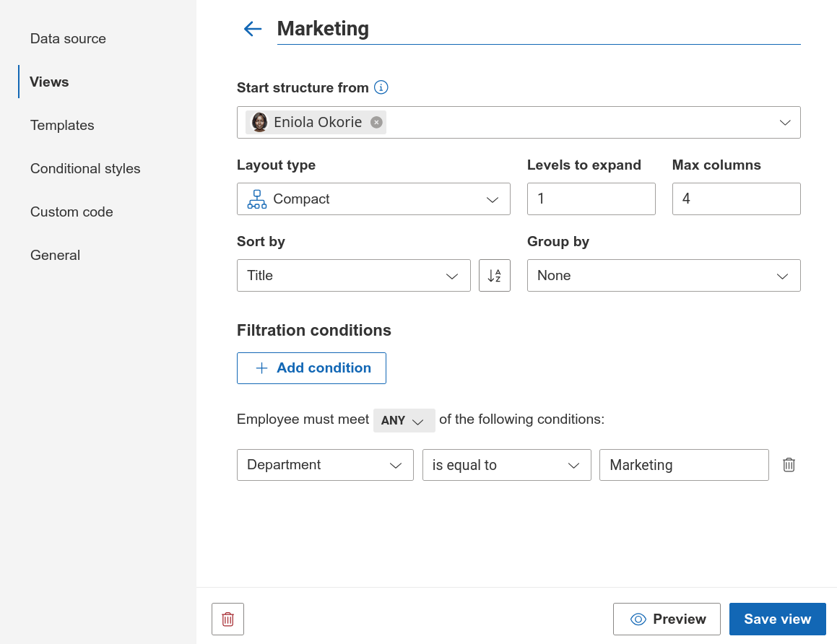This screenshot has height=644, width=837.
Task: Open the Layout type Compact dropdown
Action: click(x=373, y=199)
